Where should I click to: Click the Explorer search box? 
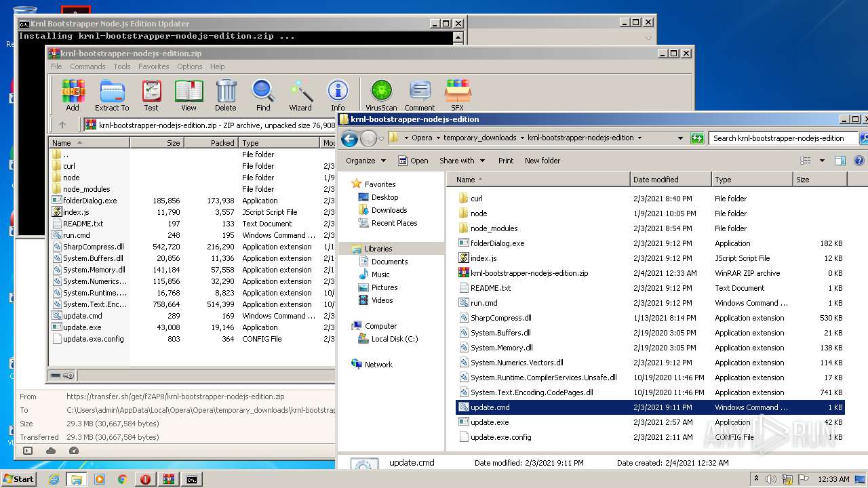(x=783, y=138)
